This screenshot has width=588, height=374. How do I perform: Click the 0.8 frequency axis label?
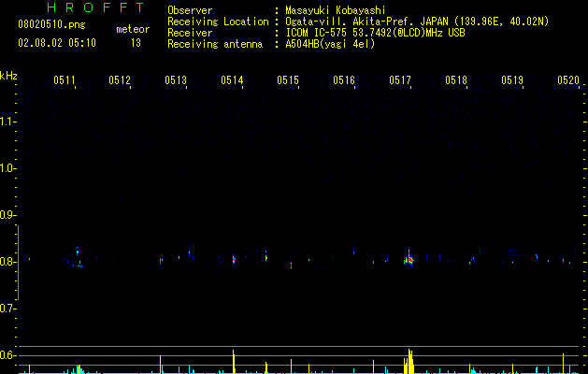[7, 262]
